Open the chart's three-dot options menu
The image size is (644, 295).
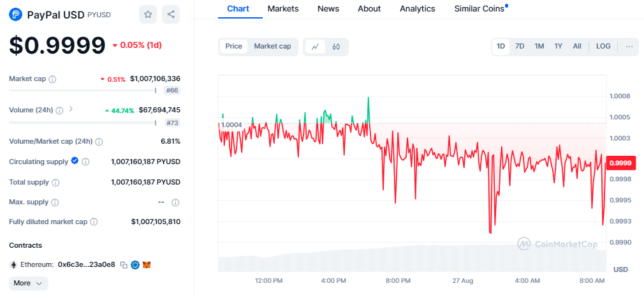(x=629, y=46)
